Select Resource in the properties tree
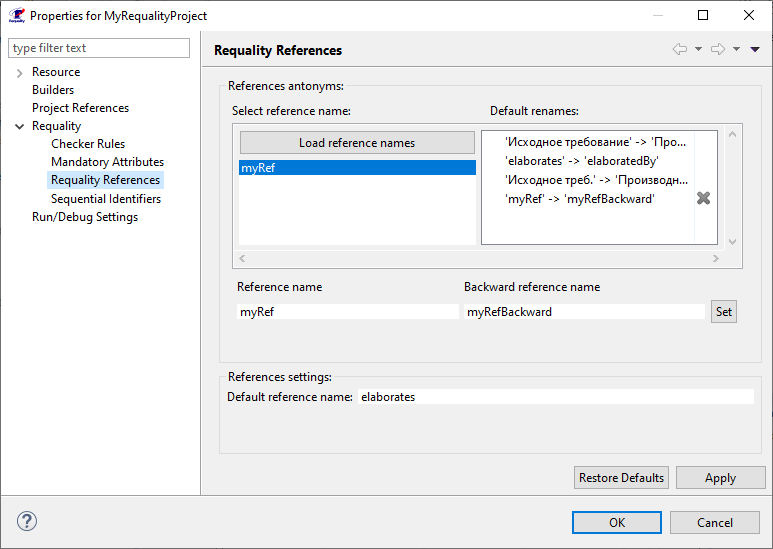 [x=56, y=72]
